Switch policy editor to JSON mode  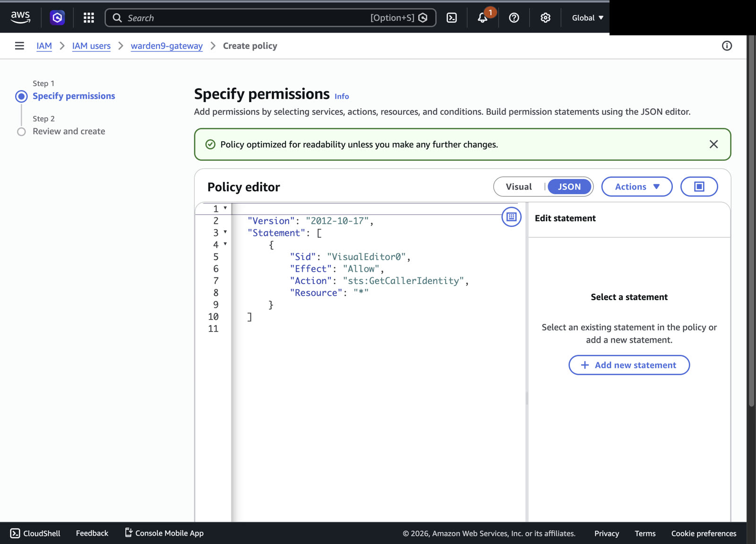point(569,187)
